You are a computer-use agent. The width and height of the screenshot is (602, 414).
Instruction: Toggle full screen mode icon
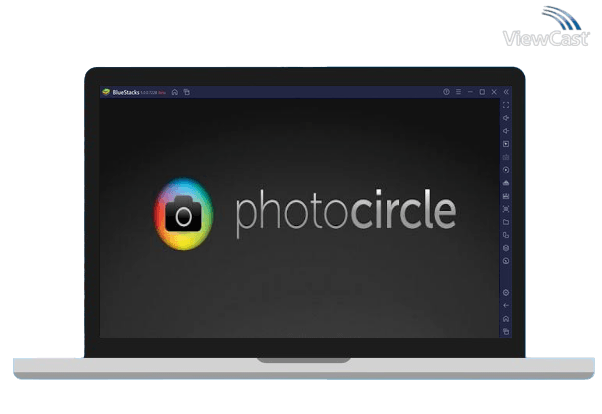[x=506, y=105]
